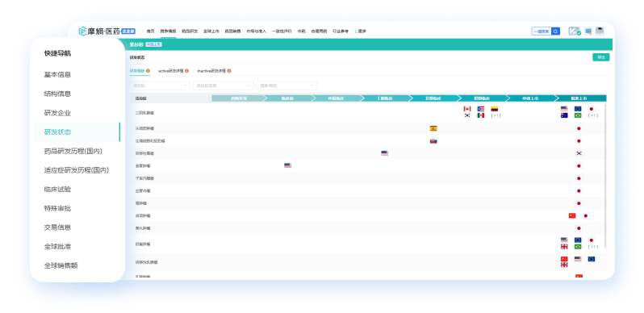Screen dimensions: 644x313
Task: Open 全球上市 in the top menu
Action: click(211, 31)
